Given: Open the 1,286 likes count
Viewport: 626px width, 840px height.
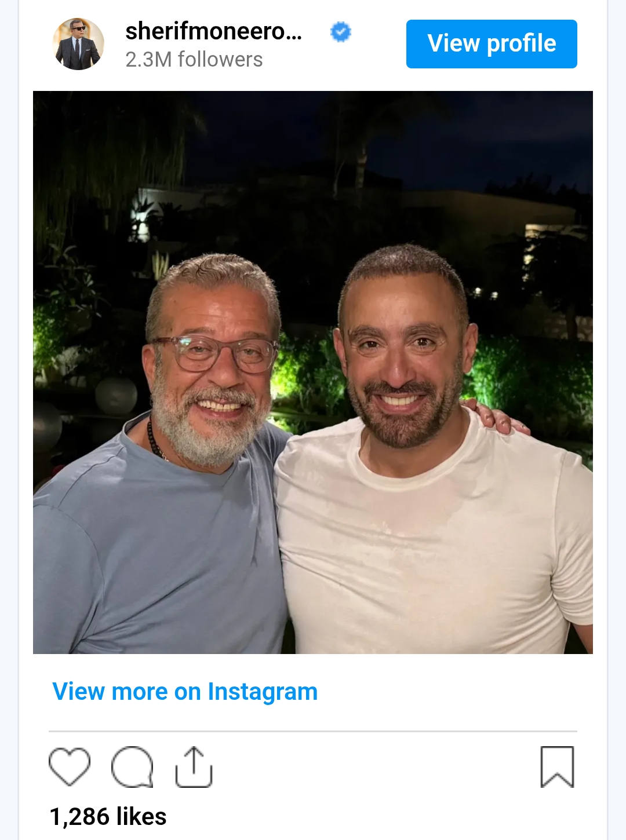Looking at the screenshot, I should tap(108, 817).
